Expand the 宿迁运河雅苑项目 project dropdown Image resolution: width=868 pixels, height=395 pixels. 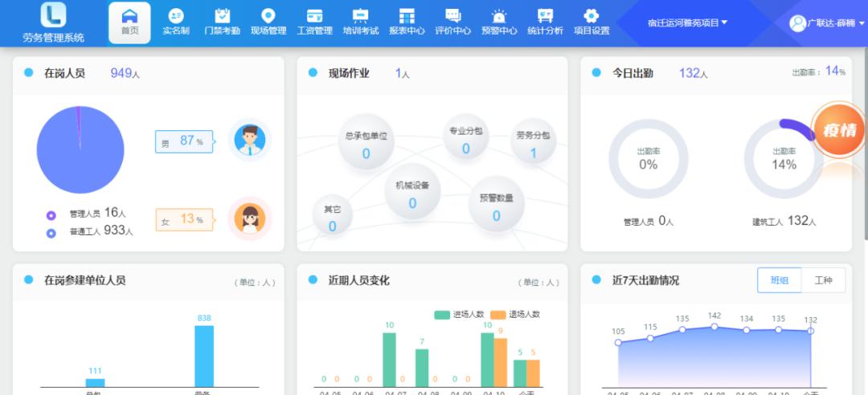coord(687,22)
